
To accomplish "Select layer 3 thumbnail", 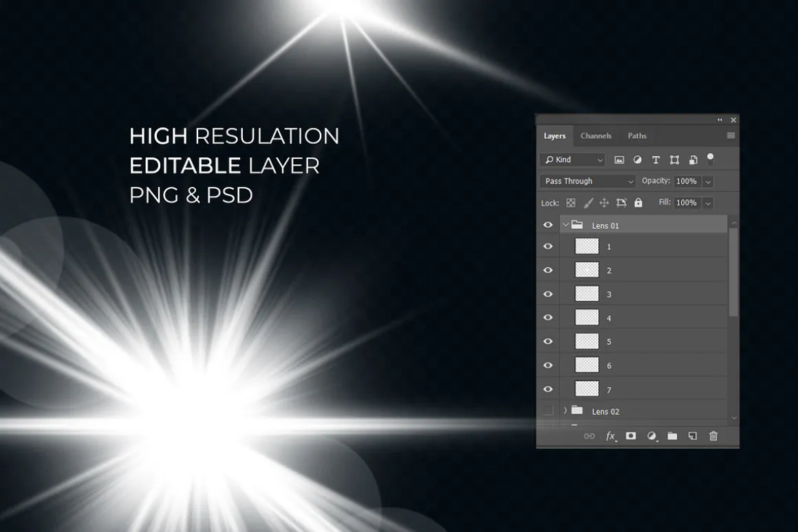I will click(587, 293).
